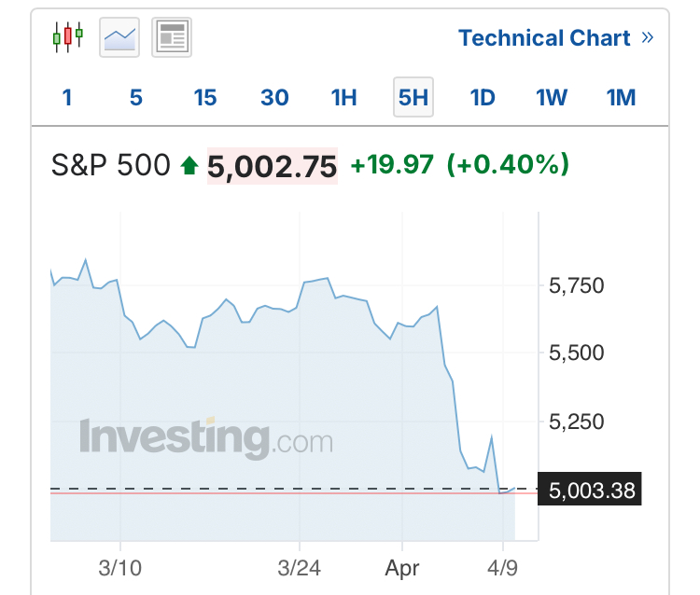Click the 3/24 date axis marker
The width and height of the screenshot is (700, 595).
click(299, 568)
